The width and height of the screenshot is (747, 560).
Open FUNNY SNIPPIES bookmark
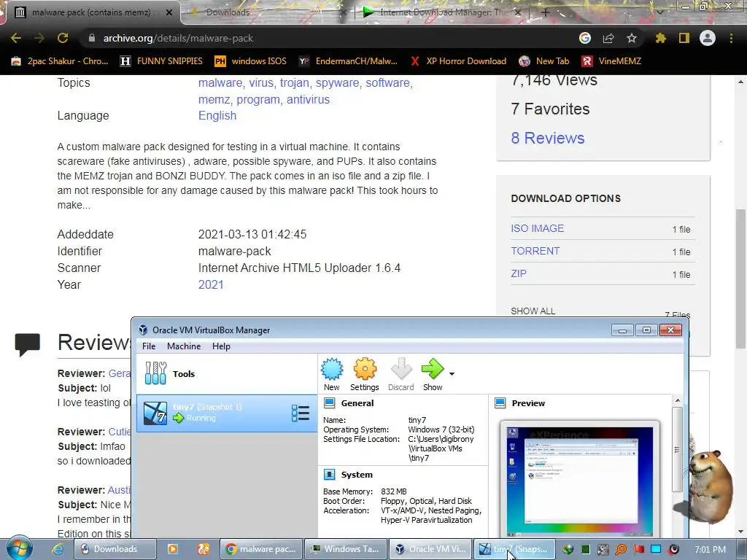(161, 61)
